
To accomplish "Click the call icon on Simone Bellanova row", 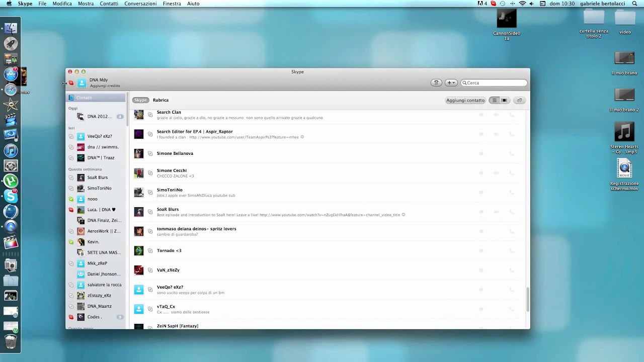I will (x=512, y=153).
